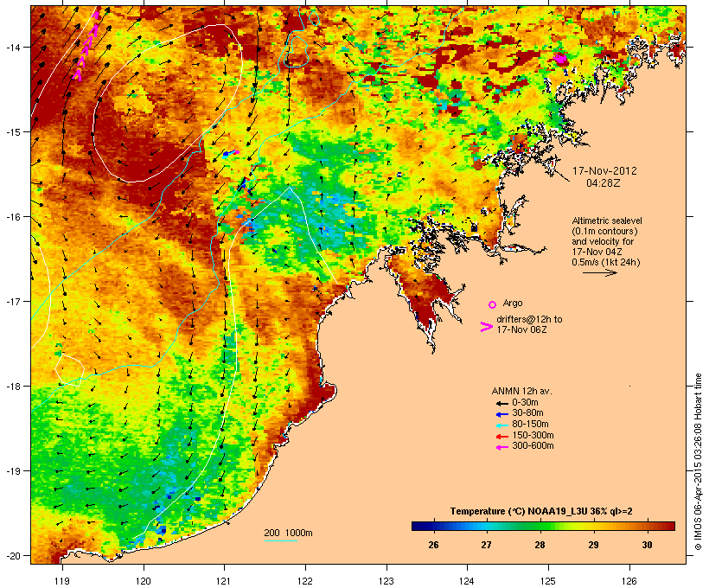Click the color bar value 29

[x=593, y=545]
